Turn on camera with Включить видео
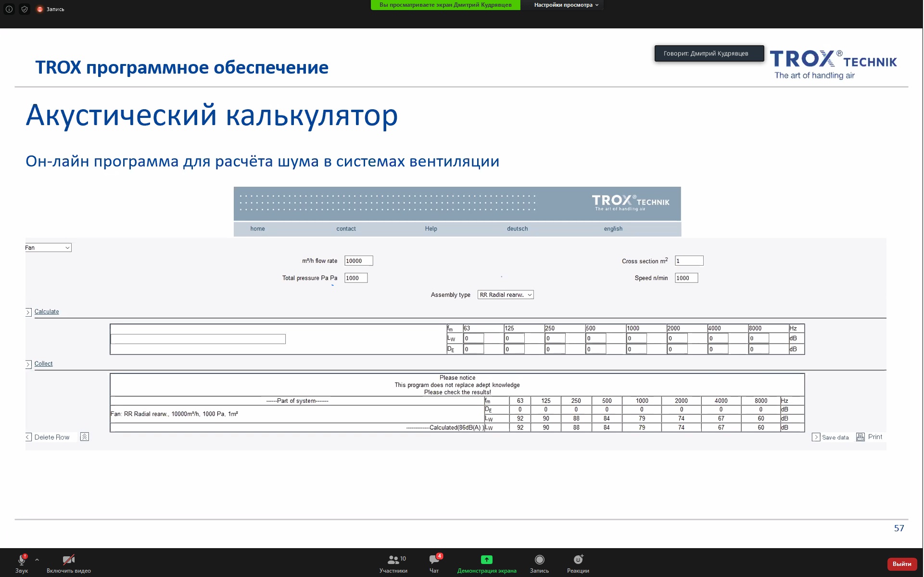924x577 pixels. (x=69, y=563)
